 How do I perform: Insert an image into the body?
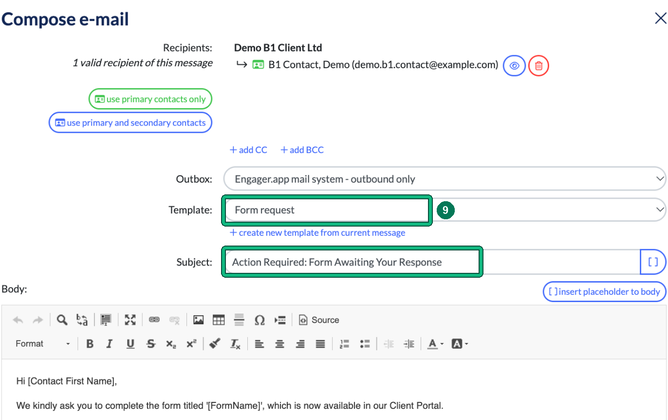click(x=198, y=320)
